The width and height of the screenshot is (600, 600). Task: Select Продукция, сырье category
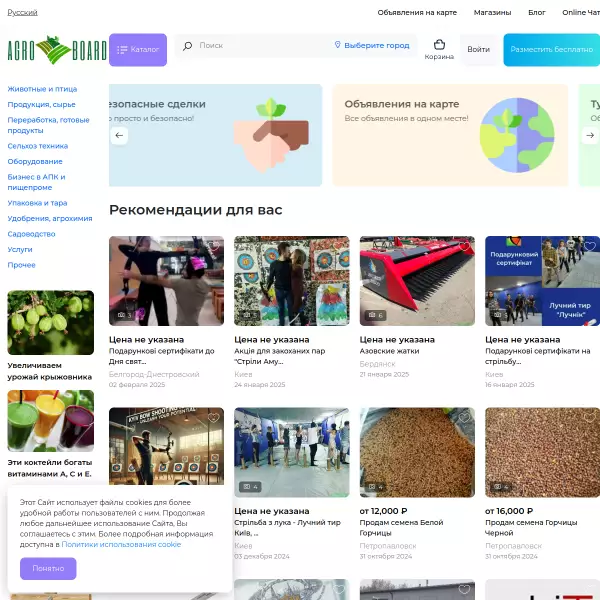[41, 104]
